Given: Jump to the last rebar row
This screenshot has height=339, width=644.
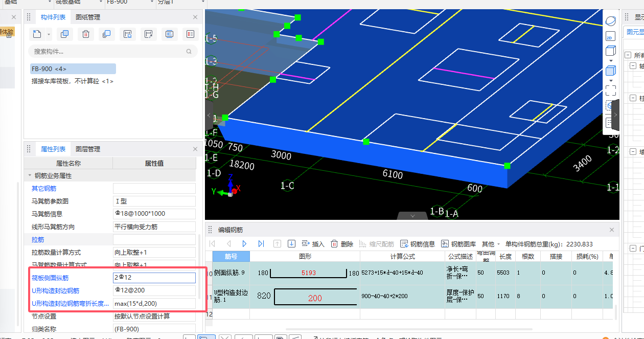Looking at the screenshot, I should [261, 244].
